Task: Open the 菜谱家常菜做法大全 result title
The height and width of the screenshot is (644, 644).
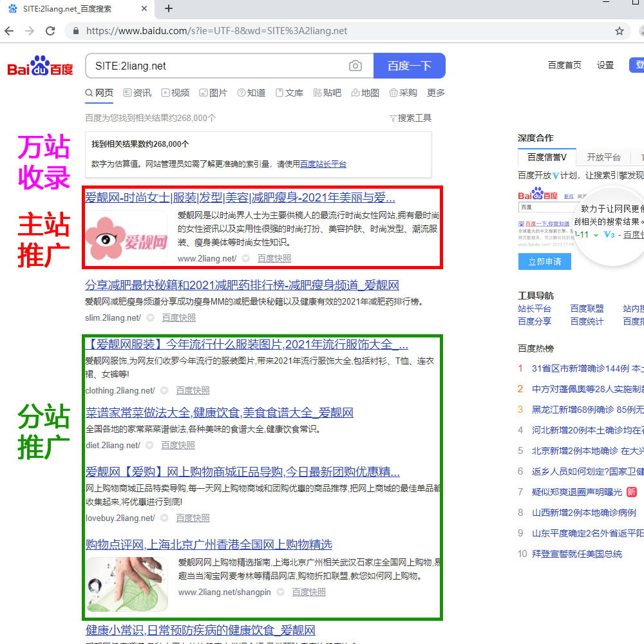Action: (x=220, y=412)
